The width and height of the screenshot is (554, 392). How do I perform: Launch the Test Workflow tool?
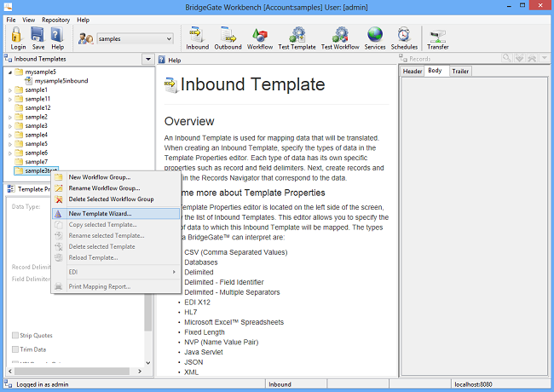click(340, 35)
